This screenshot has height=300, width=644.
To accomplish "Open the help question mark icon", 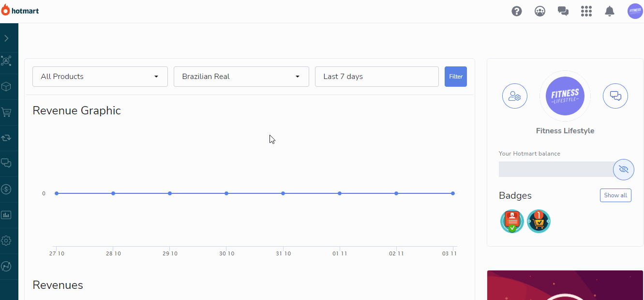I will click(x=517, y=11).
